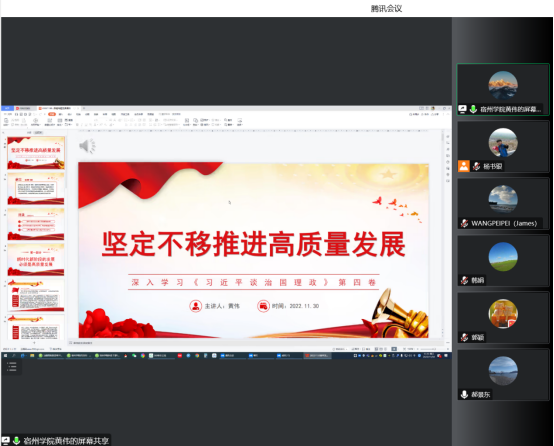The width and height of the screenshot is (554, 446).
Task: Click the screen share icon in the top participant tile
Action: pyautogui.click(x=462, y=109)
